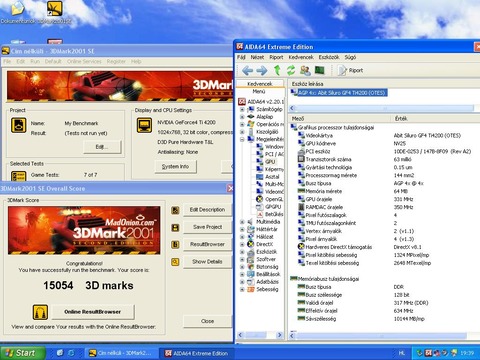Click the first system tray icon
The width and height of the screenshot is (480, 360).
(420, 353)
